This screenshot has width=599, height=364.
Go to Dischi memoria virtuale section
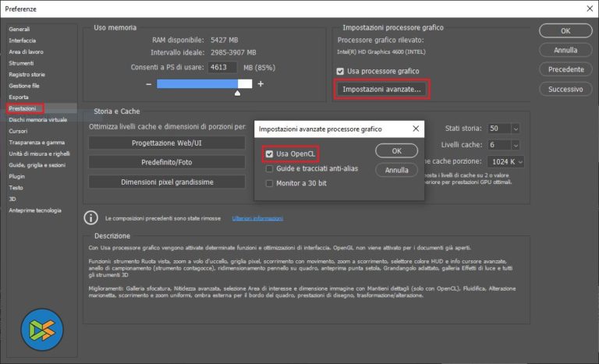(x=37, y=119)
